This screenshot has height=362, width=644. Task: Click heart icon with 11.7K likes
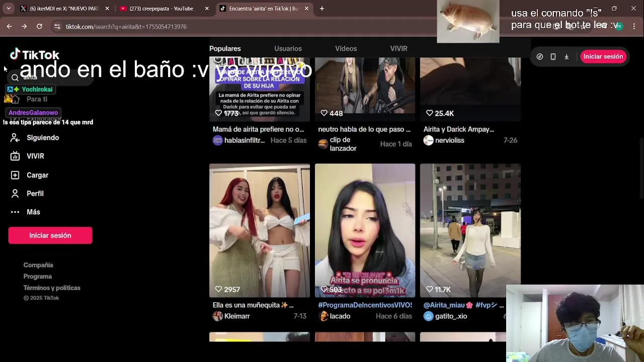(x=429, y=289)
